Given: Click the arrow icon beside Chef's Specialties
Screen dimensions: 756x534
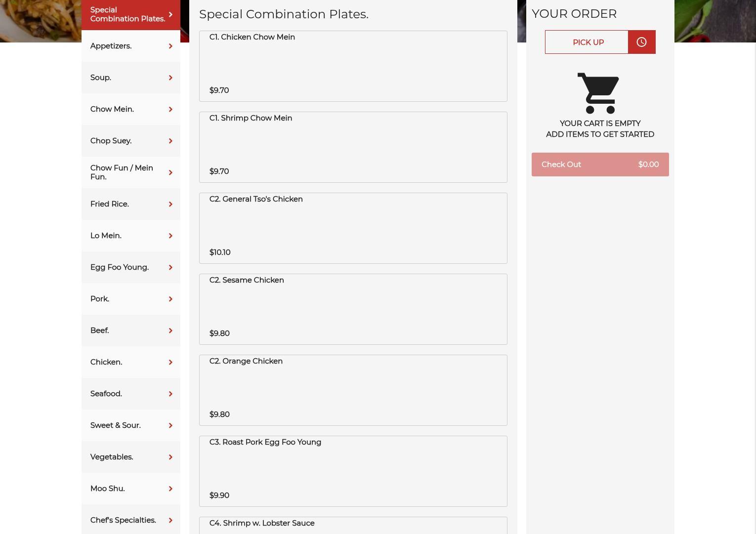Looking at the screenshot, I should pyautogui.click(x=170, y=520).
